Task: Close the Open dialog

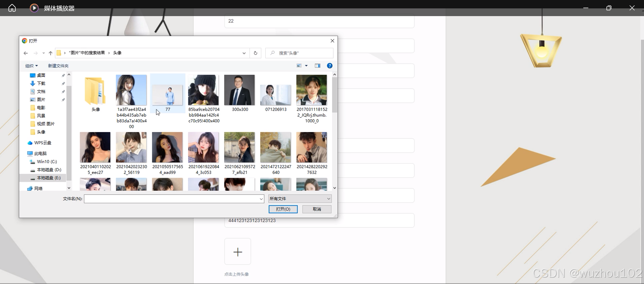Action: point(332,41)
